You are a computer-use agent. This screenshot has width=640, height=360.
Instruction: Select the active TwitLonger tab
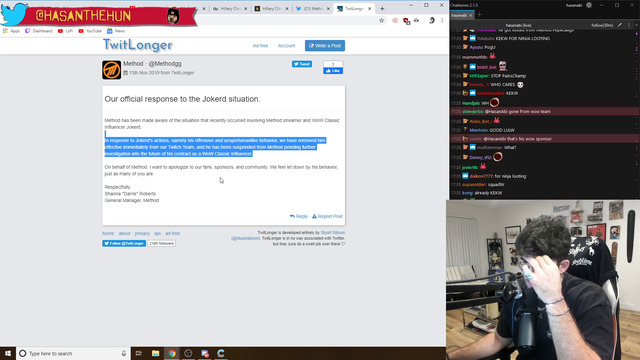pos(354,9)
